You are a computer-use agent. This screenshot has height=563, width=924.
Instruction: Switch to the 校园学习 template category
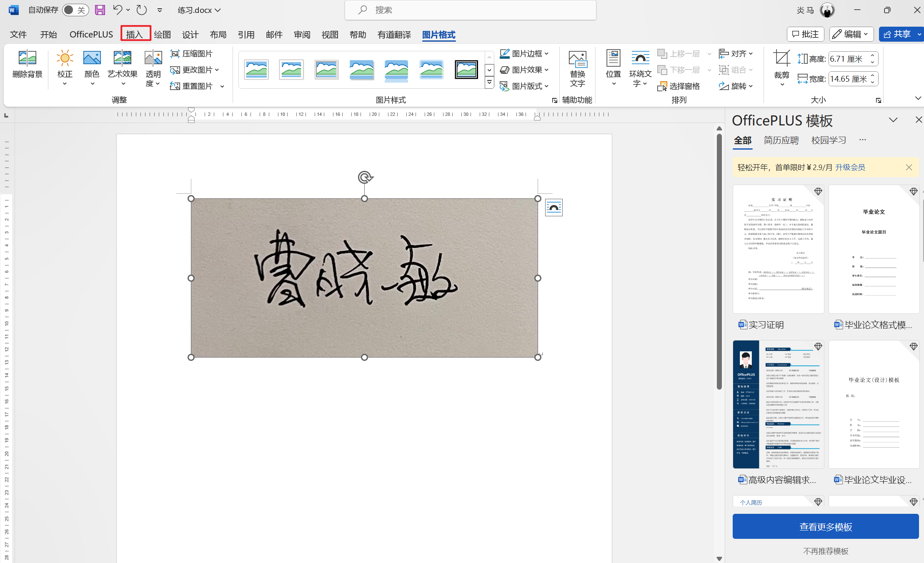829,140
